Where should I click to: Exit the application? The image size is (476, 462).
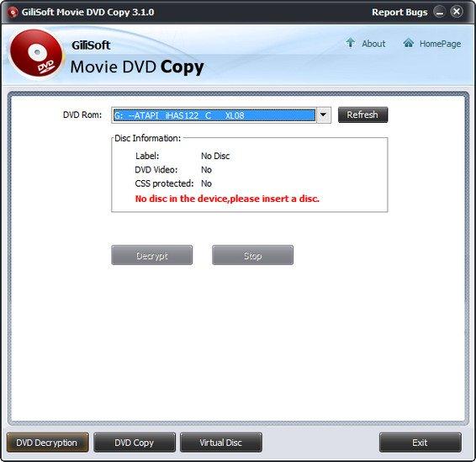[x=420, y=443]
